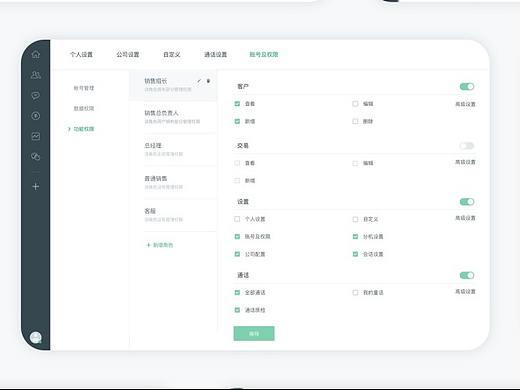Select the 账号及权限 top tab

point(264,54)
